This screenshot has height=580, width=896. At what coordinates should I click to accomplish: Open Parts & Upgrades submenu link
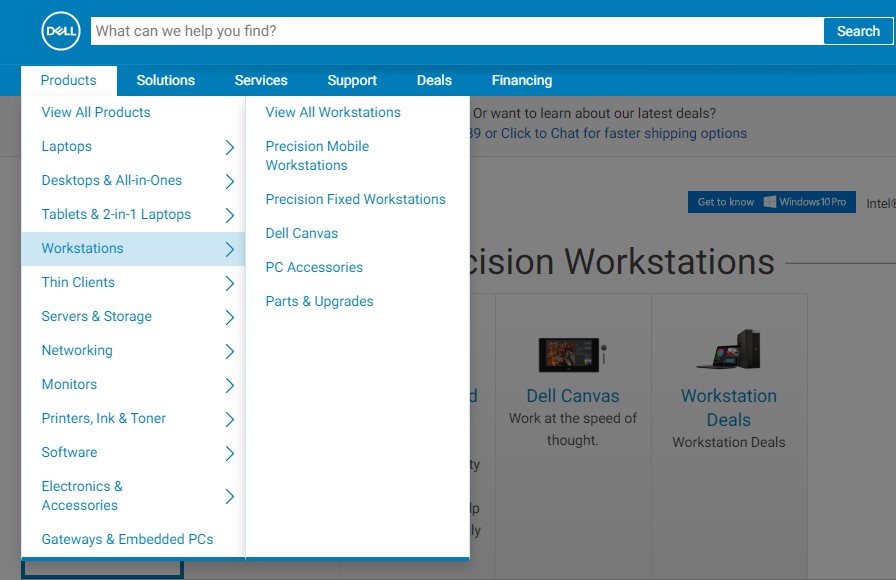pyautogui.click(x=319, y=302)
